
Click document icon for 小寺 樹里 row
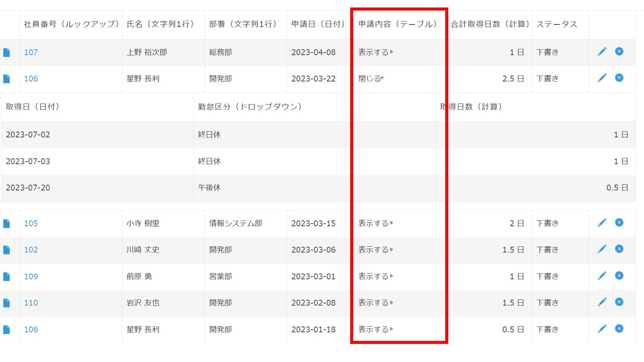tap(7, 223)
